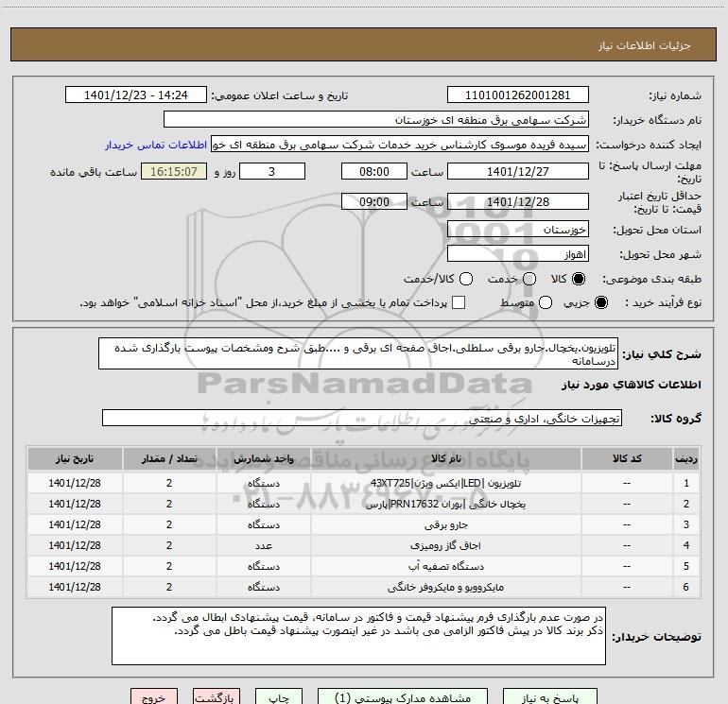Select the 'کالا' radio button
Viewport: 728px width, 704px height.
click(579, 280)
